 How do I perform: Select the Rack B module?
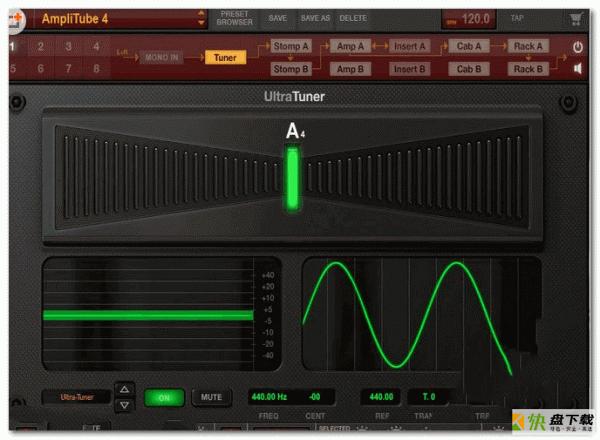tap(528, 69)
